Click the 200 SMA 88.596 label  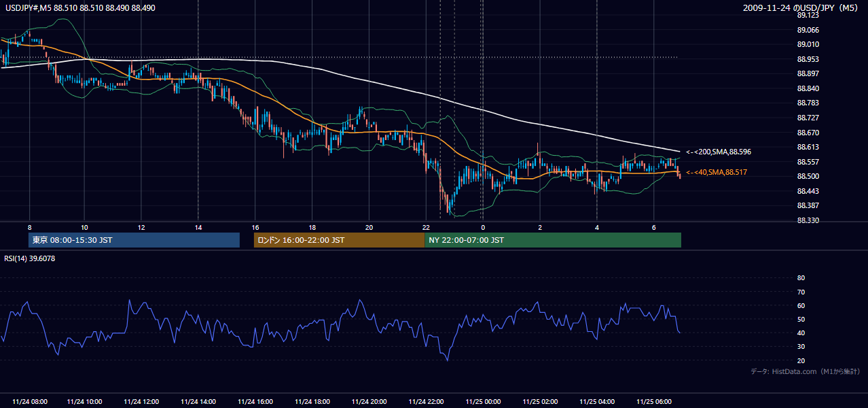pyautogui.click(x=719, y=152)
